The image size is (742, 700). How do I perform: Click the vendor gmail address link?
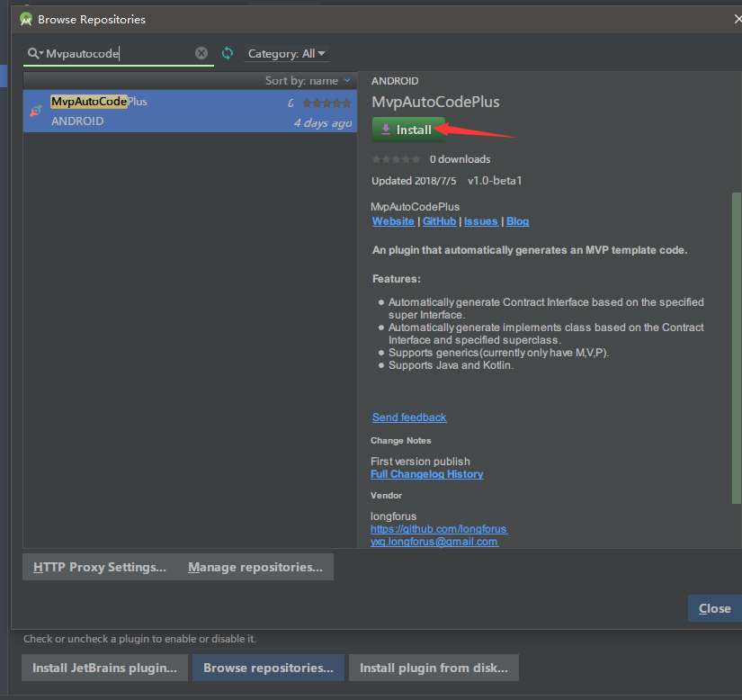(x=434, y=542)
